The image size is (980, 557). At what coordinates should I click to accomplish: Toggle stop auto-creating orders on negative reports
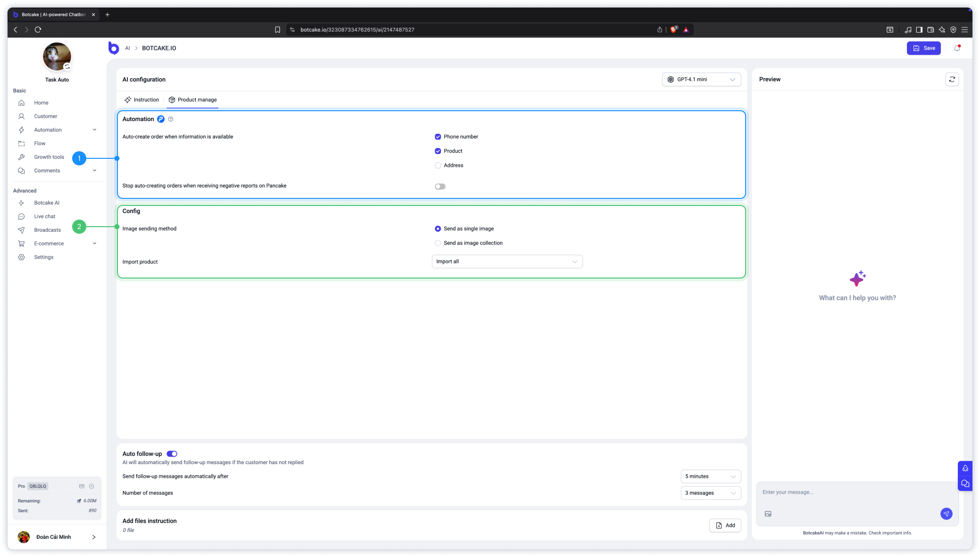coord(440,187)
